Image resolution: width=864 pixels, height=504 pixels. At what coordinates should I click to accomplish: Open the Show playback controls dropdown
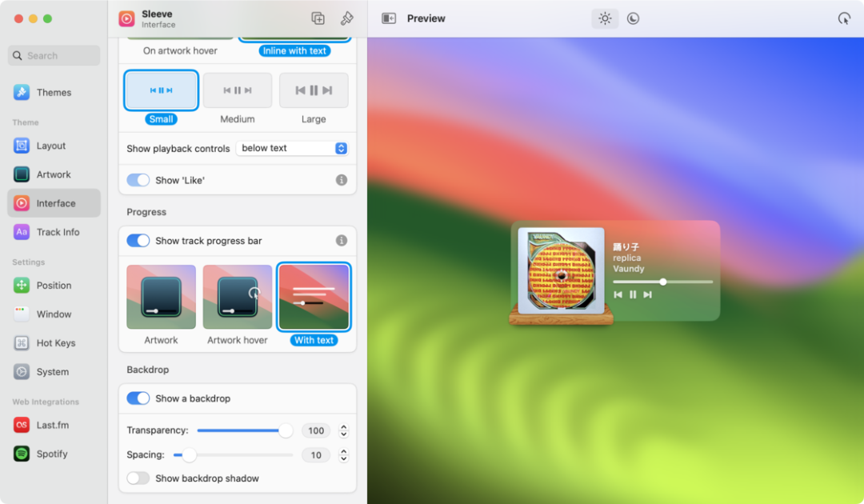pyautogui.click(x=292, y=148)
